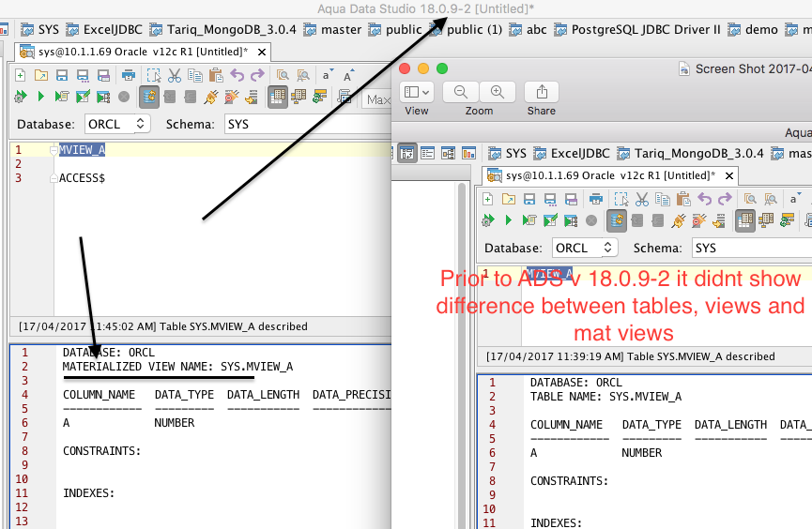Click Zoom In magnifier in Preview toolbar

pyautogui.click(x=498, y=92)
